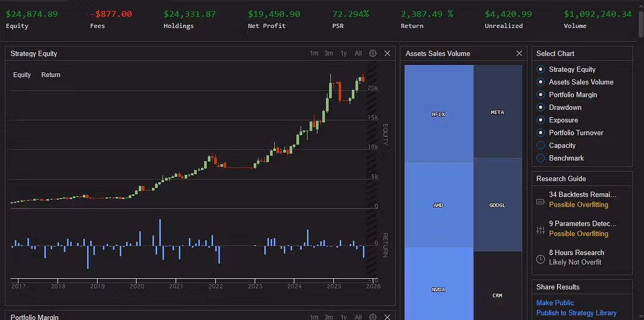Set Strategy Equity range to 3m
This screenshot has width=644, height=320.
pos(329,53)
